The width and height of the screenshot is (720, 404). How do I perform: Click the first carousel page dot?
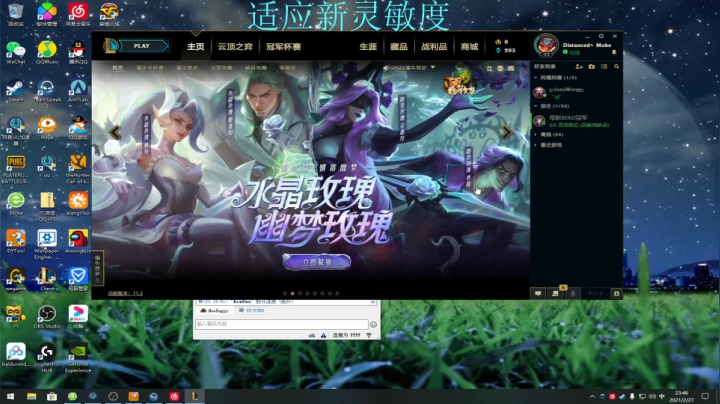285,293
